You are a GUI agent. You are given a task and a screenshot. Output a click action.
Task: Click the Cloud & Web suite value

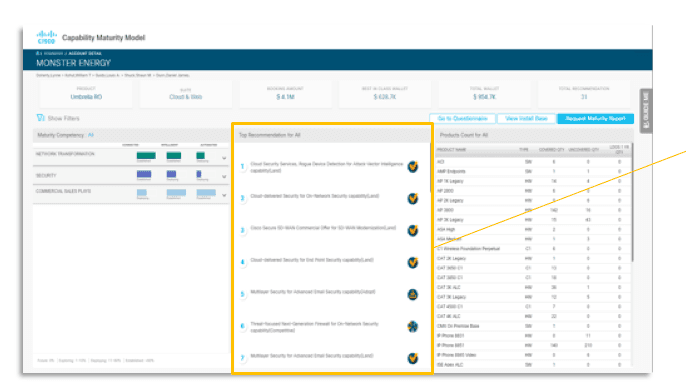tap(186, 97)
